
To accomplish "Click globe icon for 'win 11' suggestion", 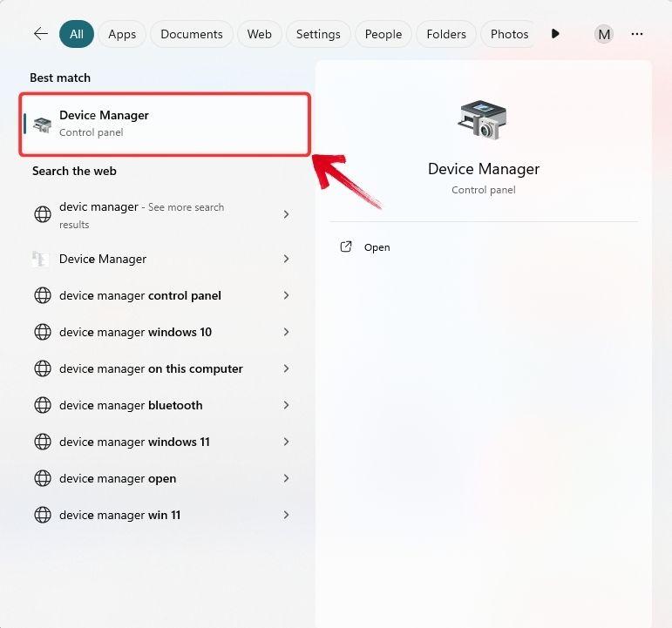I will [43, 515].
